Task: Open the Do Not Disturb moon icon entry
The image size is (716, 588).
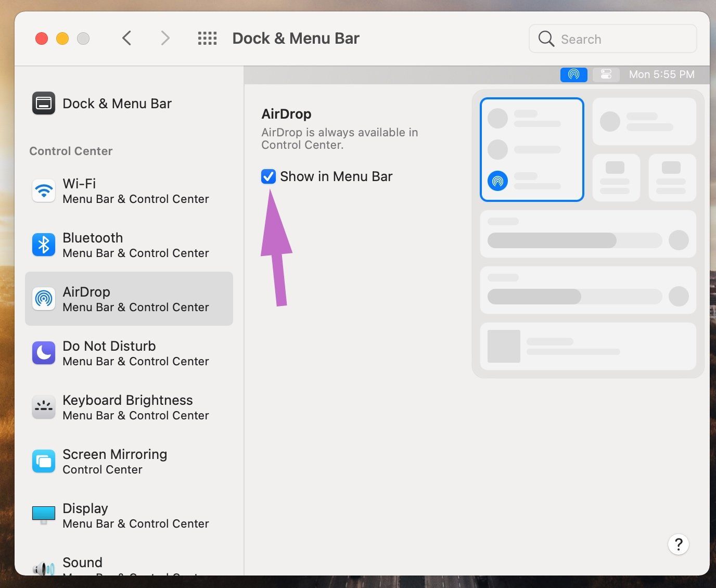Action: [x=44, y=353]
